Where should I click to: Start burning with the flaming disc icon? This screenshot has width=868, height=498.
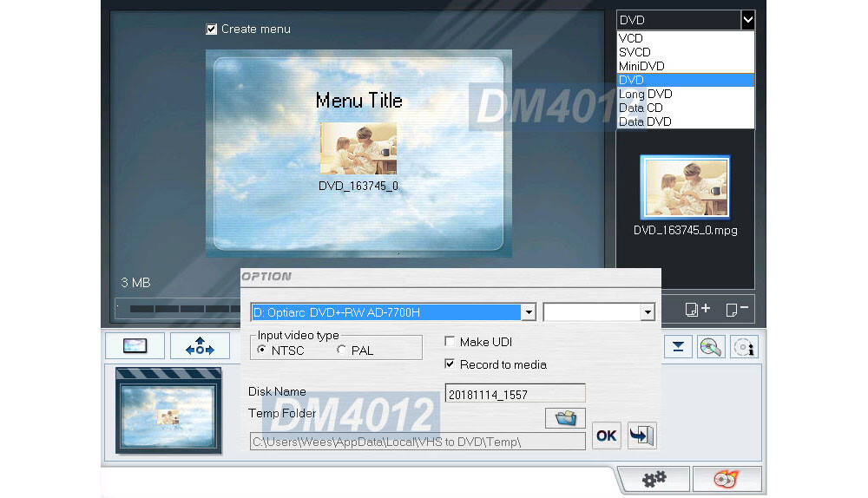[x=727, y=479]
